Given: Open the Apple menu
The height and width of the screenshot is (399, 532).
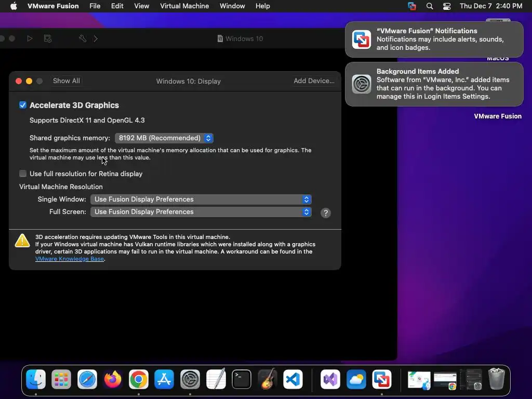Looking at the screenshot, I should click(14, 6).
